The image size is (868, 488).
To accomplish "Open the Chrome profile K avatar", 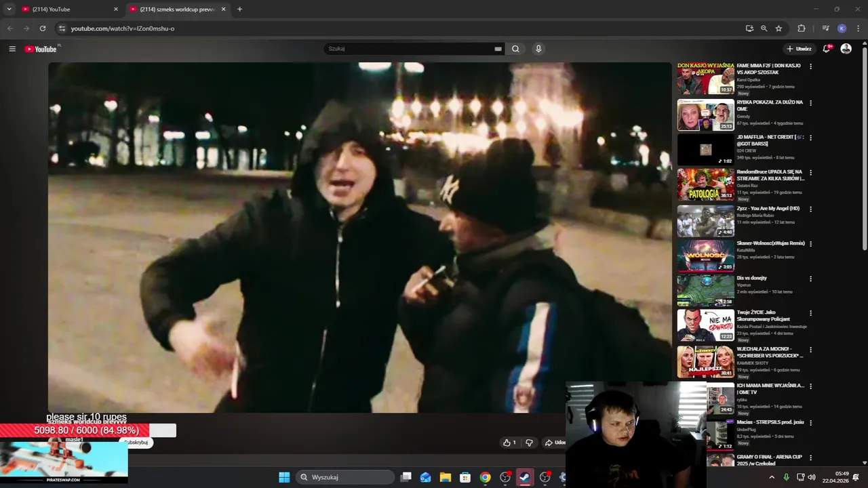I will coord(842,28).
